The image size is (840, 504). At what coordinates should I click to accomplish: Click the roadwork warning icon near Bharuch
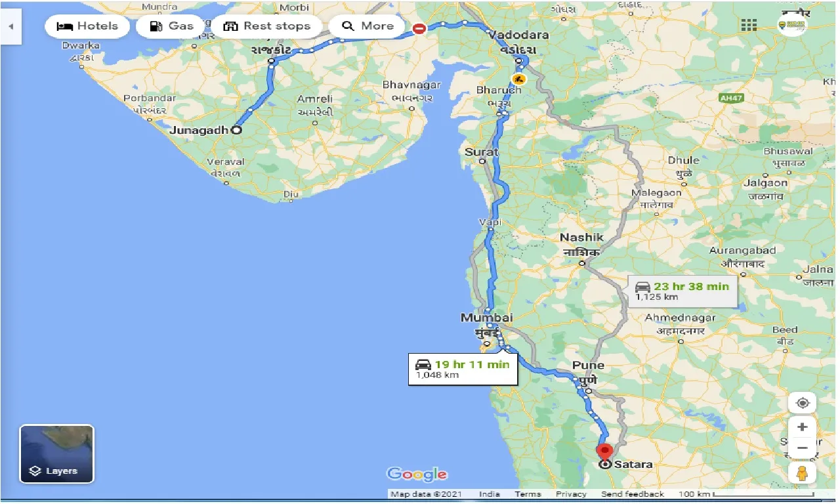[x=519, y=79]
